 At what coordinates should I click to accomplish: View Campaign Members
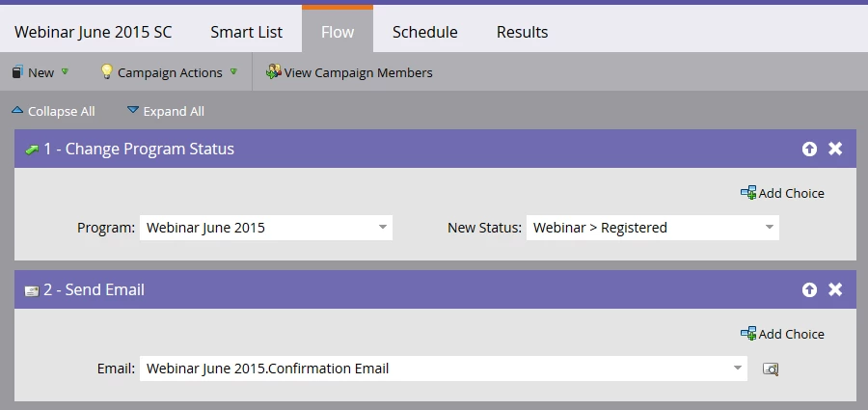tap(349, 72)
